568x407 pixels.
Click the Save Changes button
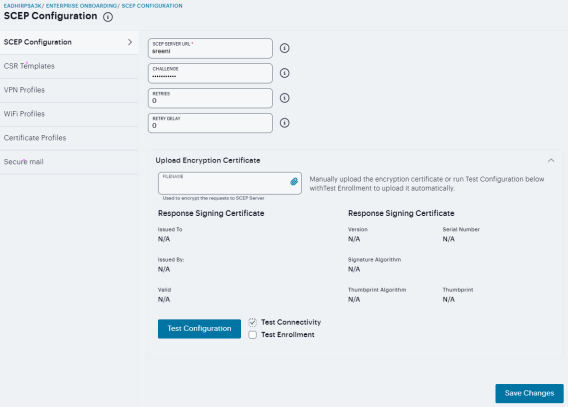[529, 393]
